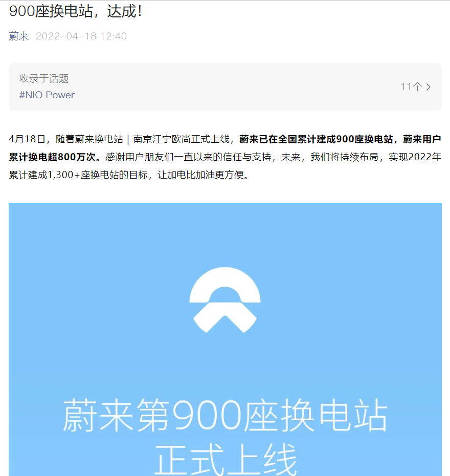Click the article title 900座换电站，达成！
450x476 pixels.
[76, 11]
